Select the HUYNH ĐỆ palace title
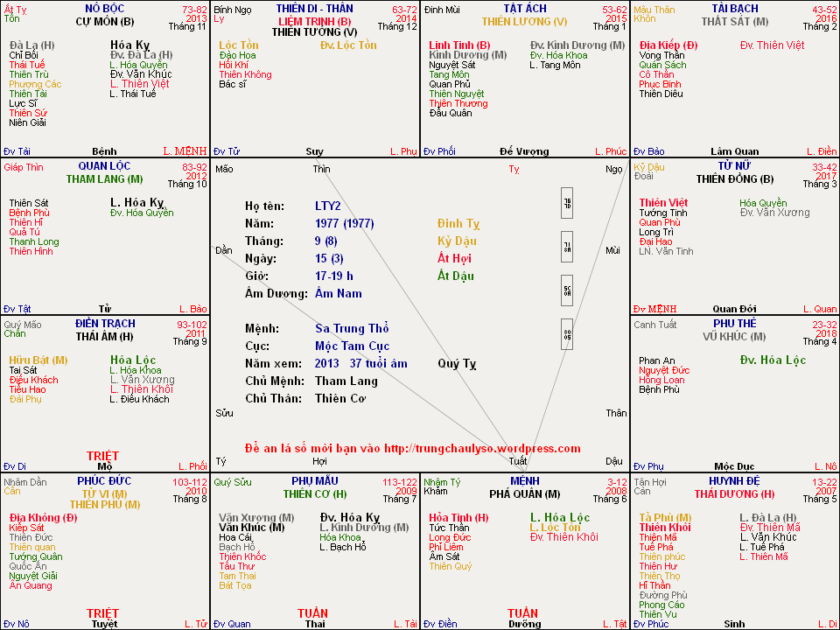 coord(734,481)
